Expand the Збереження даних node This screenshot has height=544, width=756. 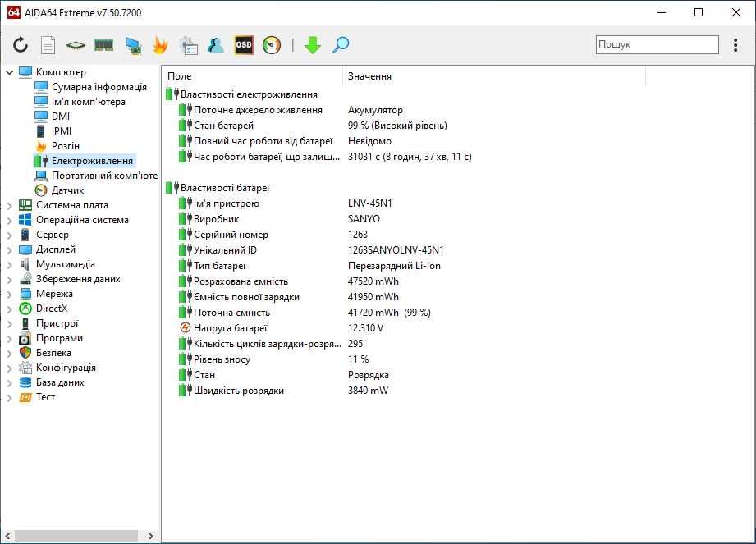click(9, 280)
